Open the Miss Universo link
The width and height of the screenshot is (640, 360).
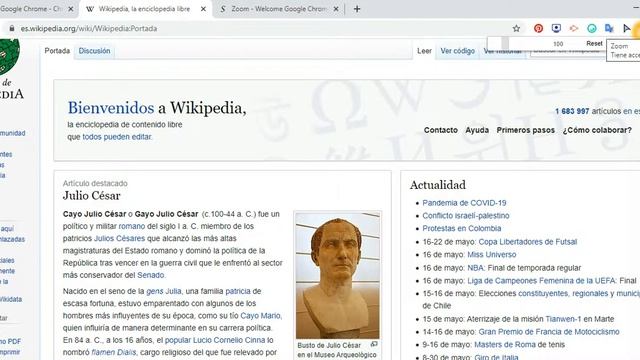[x=491, y=254]
